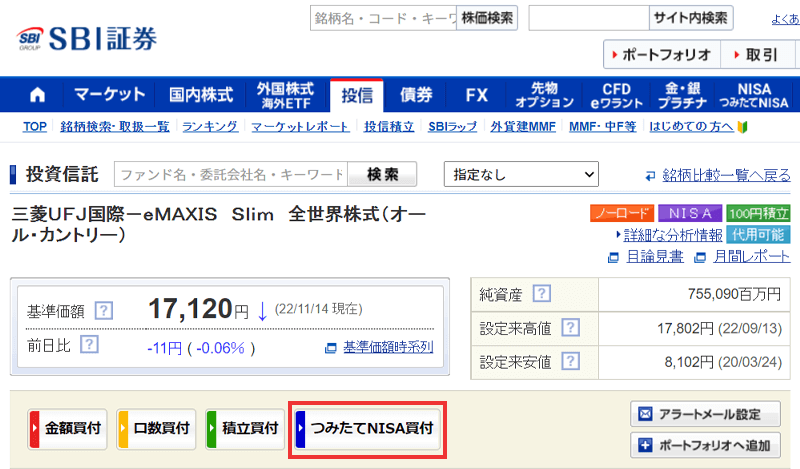
Task: Open the 先物オプション menu
Action: tap(544, 95)
